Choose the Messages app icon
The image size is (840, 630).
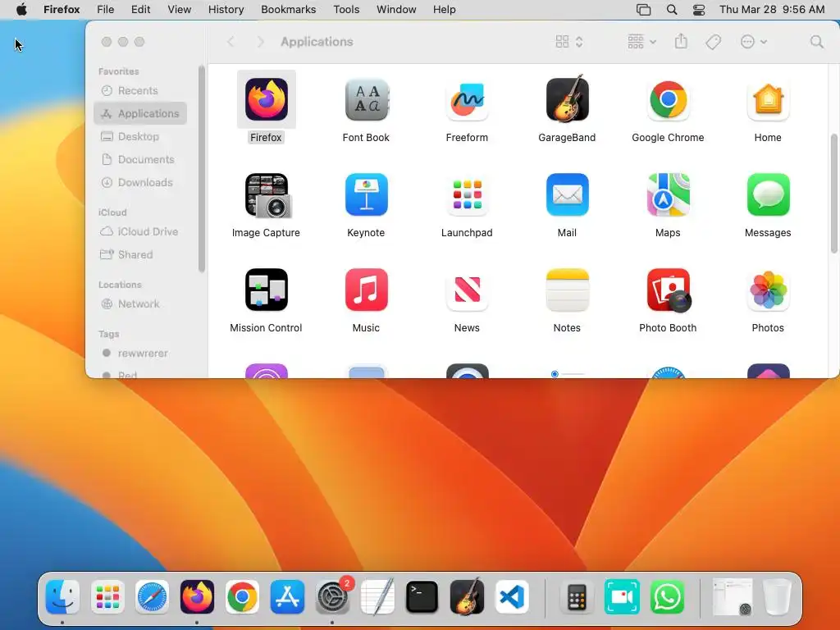[768, 194]
